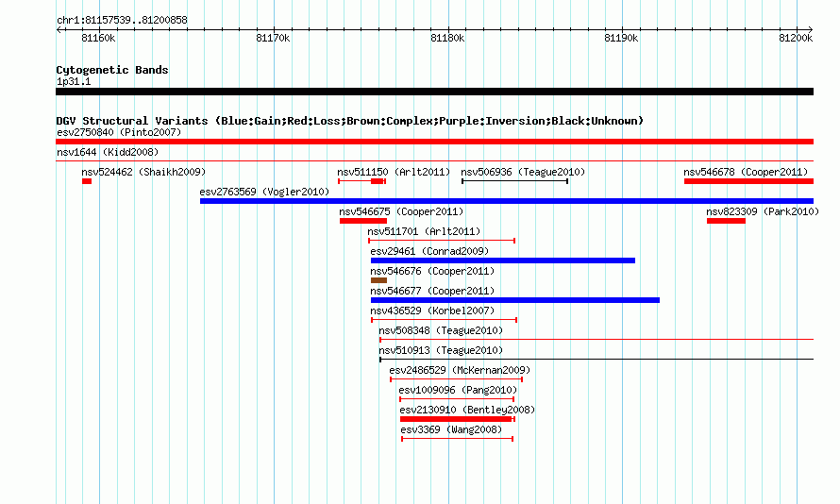
Task: Click the Cytogenetic Bands track title
Action: click(112, 70)
